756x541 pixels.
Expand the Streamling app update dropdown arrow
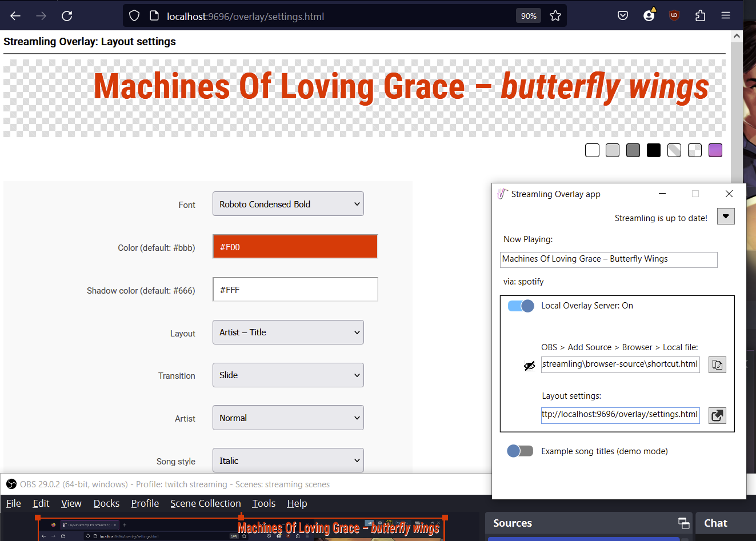click(x=726, y=216)
